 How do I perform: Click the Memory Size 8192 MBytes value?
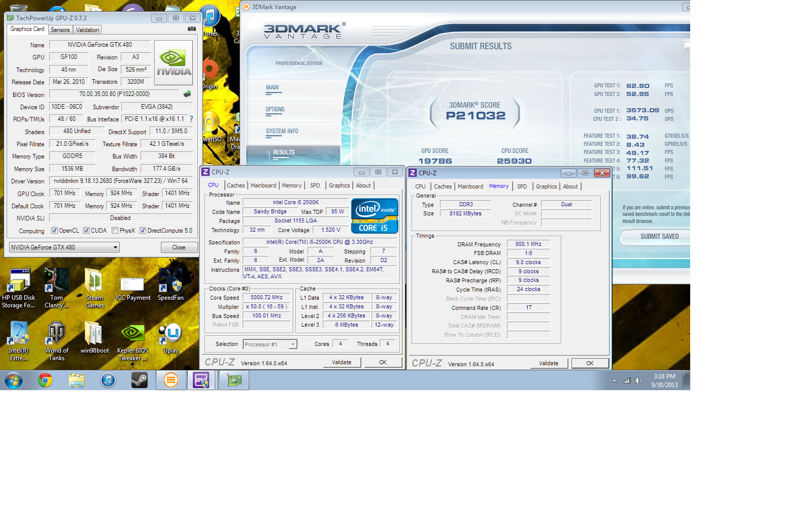(465, 213)
